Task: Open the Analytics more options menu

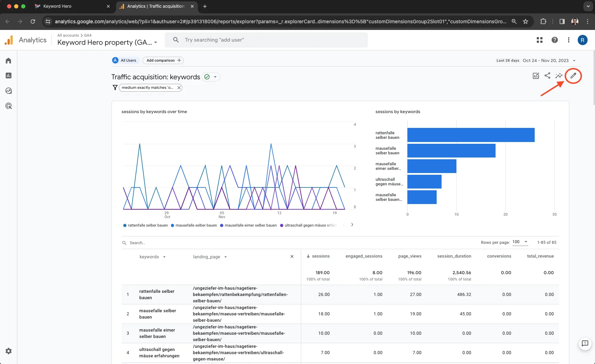Action: 569,40
